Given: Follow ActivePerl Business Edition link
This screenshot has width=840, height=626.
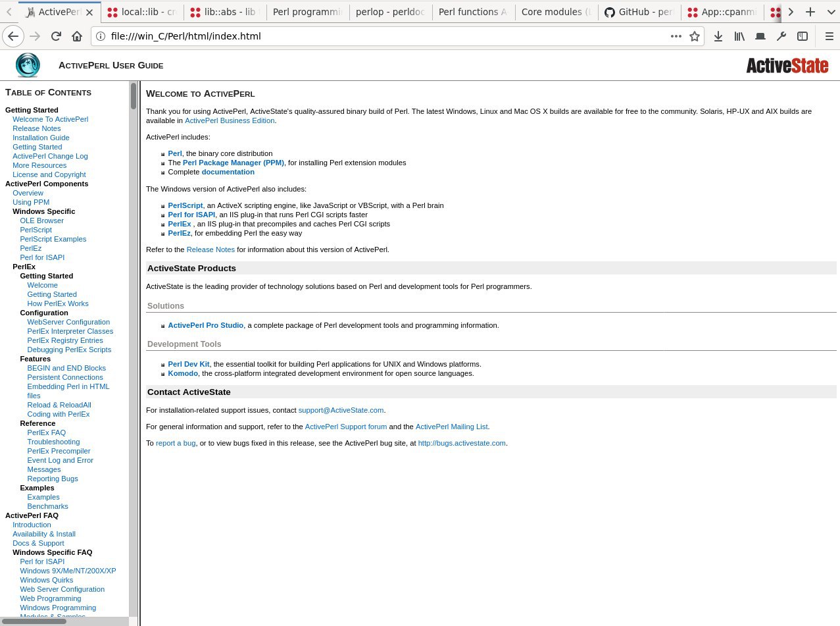Looking at the screenshot, I should pos(230,120).
